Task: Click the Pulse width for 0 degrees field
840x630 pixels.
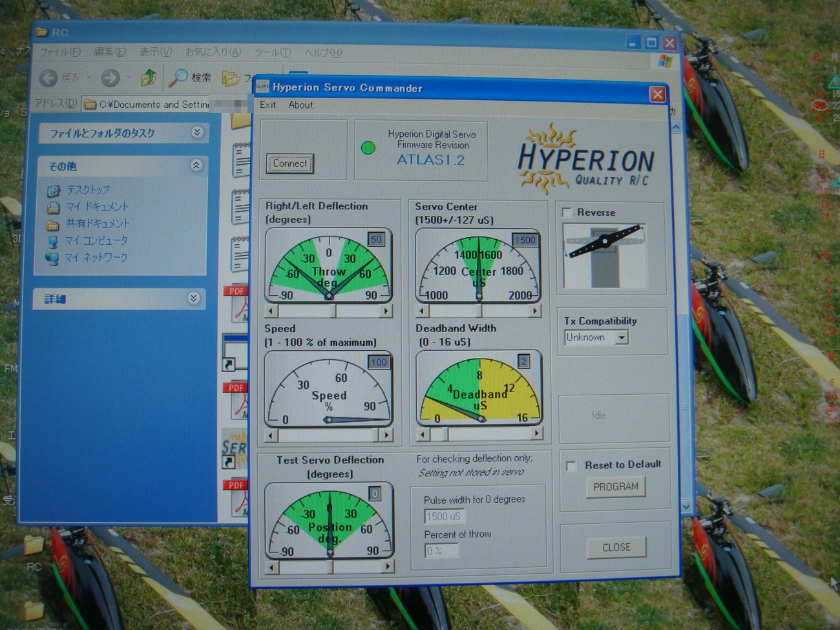Action: tap(445, 516)
